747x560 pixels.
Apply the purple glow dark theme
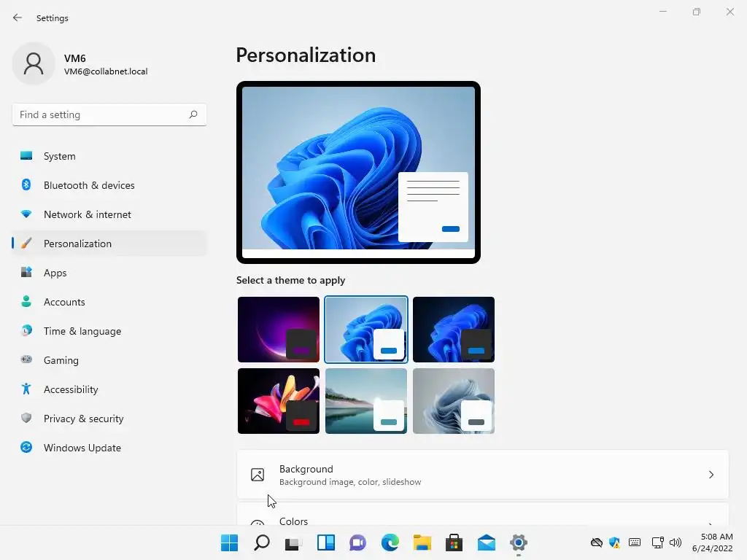coord(279,330)
